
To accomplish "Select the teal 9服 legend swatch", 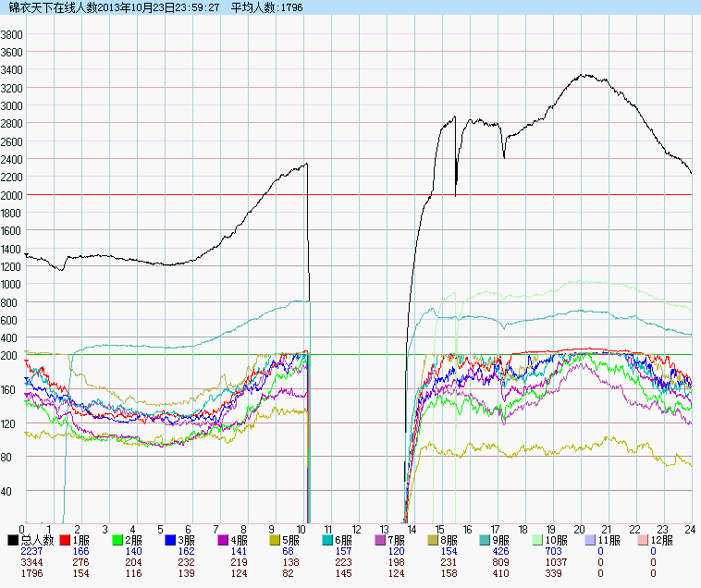I will (x=487, y=540).
